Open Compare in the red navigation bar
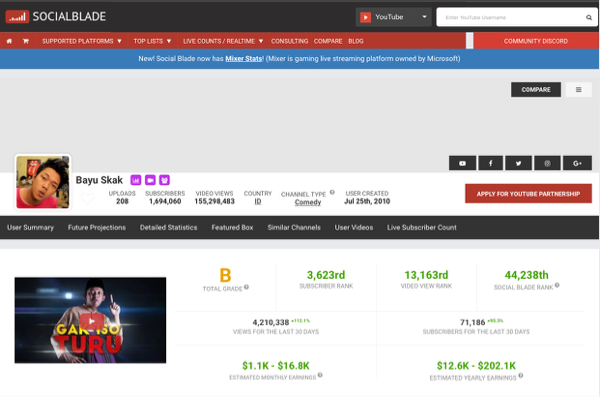 point(328,41)
